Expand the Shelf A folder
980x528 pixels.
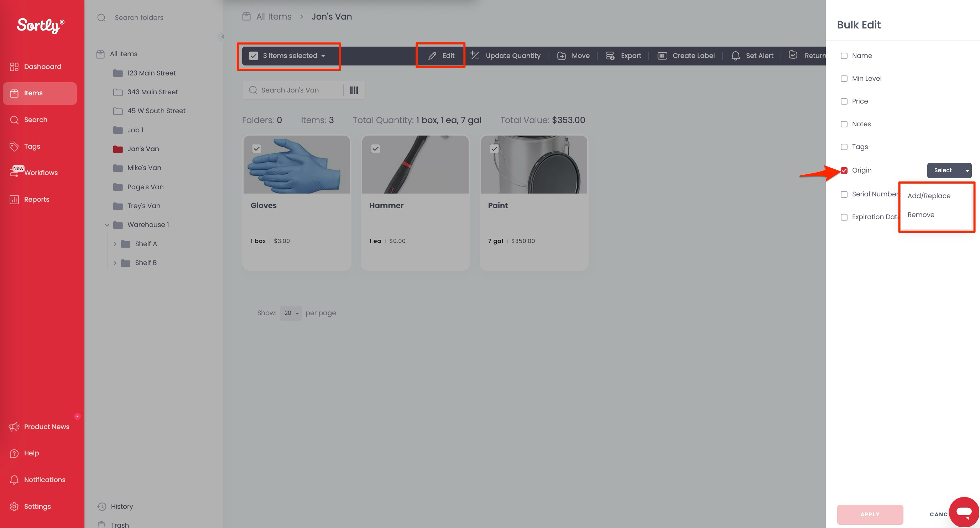click(x=115, y=244)
